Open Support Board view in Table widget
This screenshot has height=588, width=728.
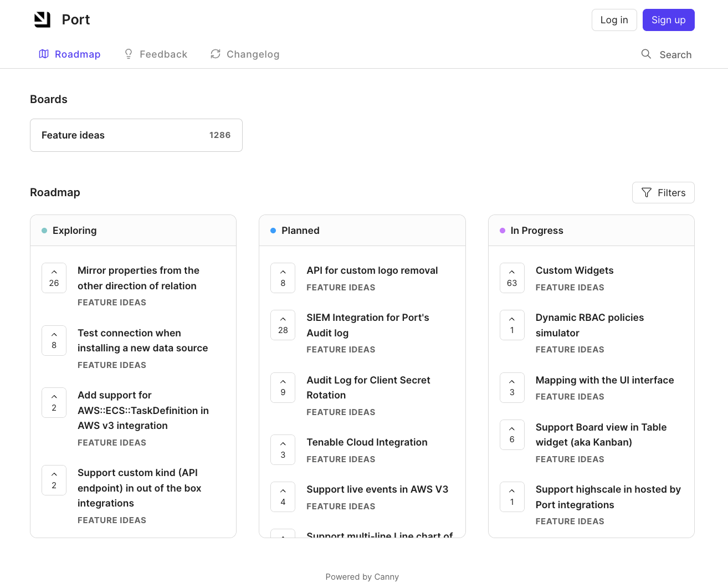[601, 435]
